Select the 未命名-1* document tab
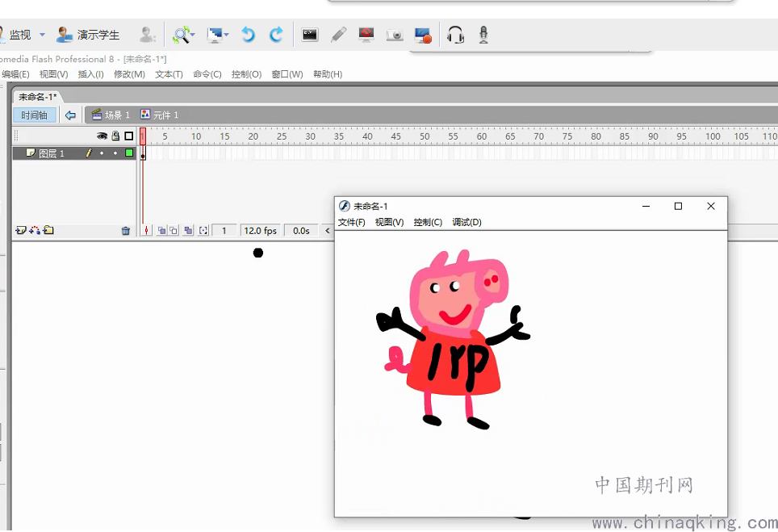 point(38,97)
